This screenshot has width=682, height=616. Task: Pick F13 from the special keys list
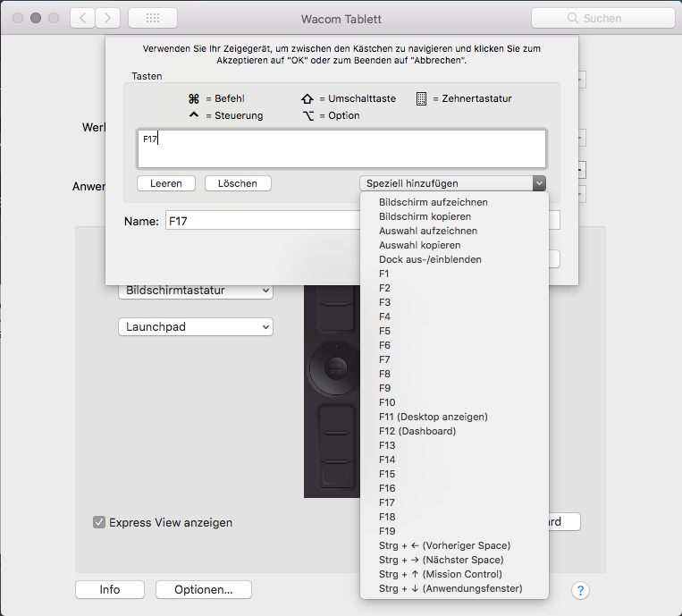[455, 446]
